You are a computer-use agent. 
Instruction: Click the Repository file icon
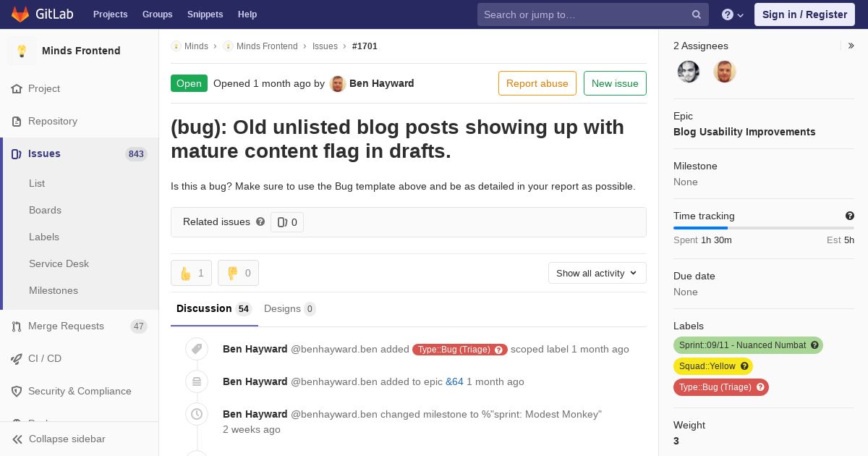(x=17, y=121)
